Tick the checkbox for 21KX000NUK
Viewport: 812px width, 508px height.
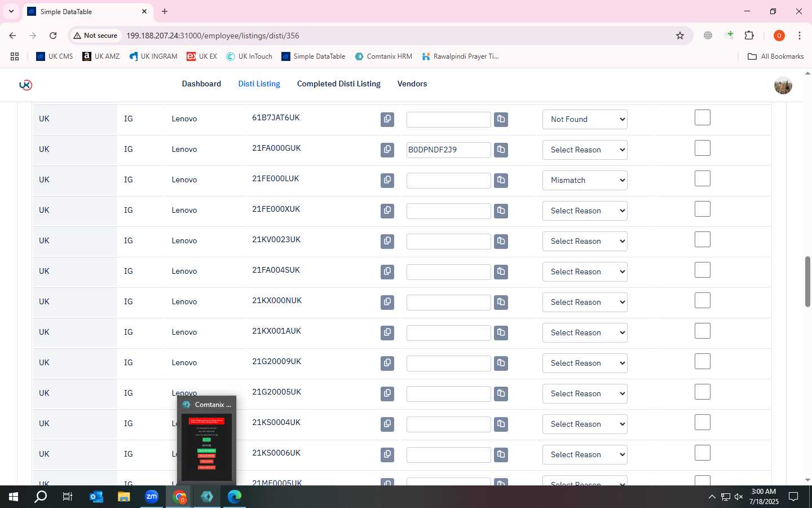pyautogui.click(x=703, y=300)
